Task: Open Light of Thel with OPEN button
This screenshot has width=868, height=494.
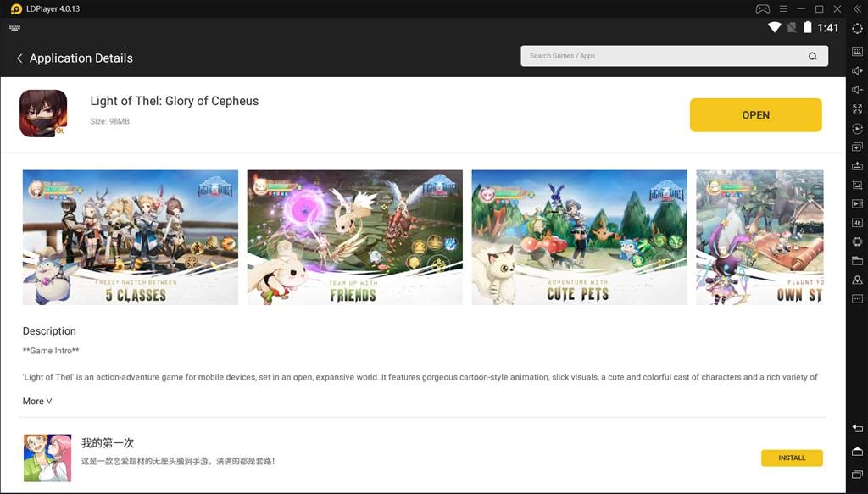Action: pos(755,115)
